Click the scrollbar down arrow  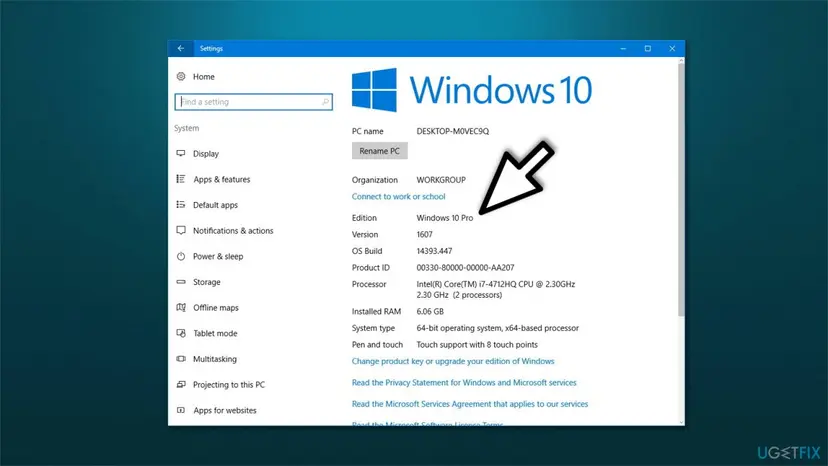[681, 422]
